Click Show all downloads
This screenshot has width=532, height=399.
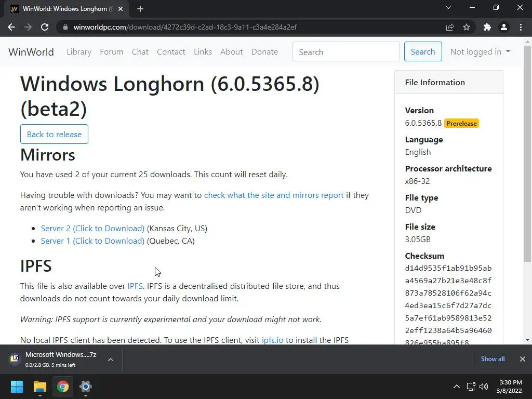pos(493,359)
